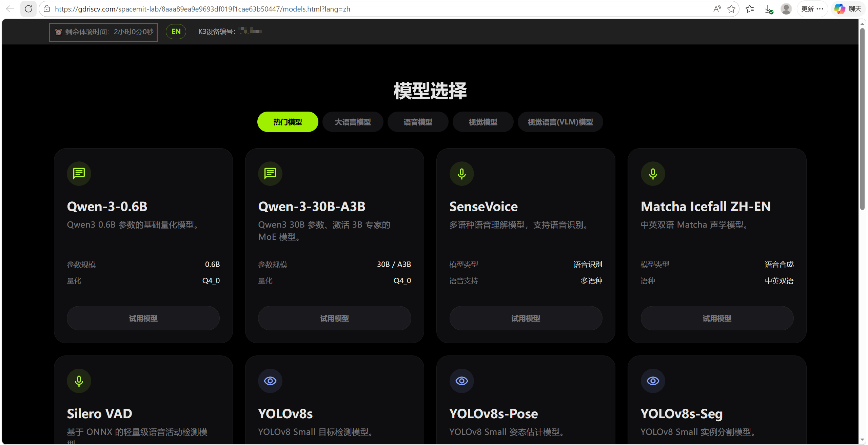Click Qwen-3-0.6B card title
This screenshot has height=445, width=868.
point(107,207)
